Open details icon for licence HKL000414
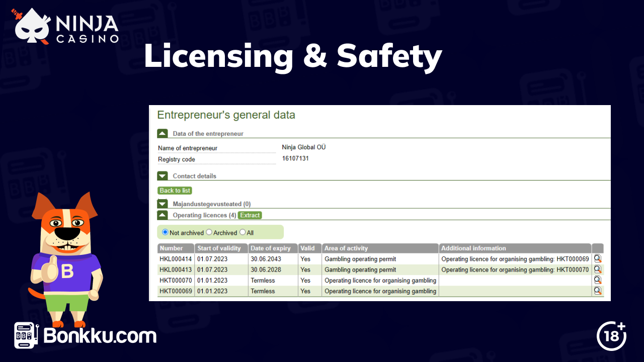Image resolution: width=644 pixels, height=362 pixels. pos(598,258)
